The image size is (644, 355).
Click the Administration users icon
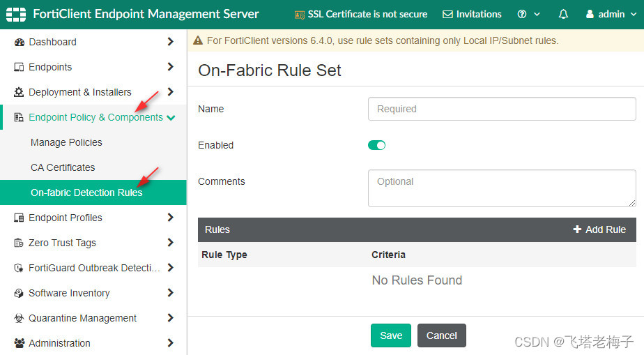pos(19,343)
